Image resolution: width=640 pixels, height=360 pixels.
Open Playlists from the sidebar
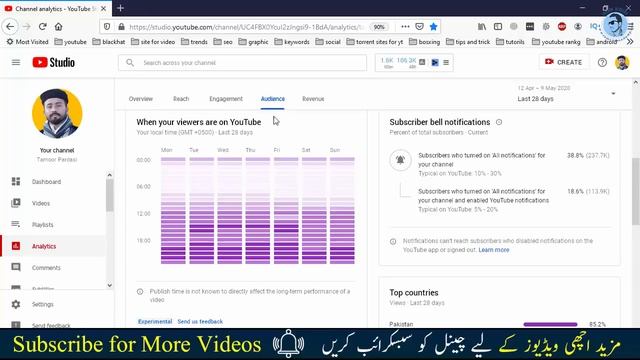point(42,225)
